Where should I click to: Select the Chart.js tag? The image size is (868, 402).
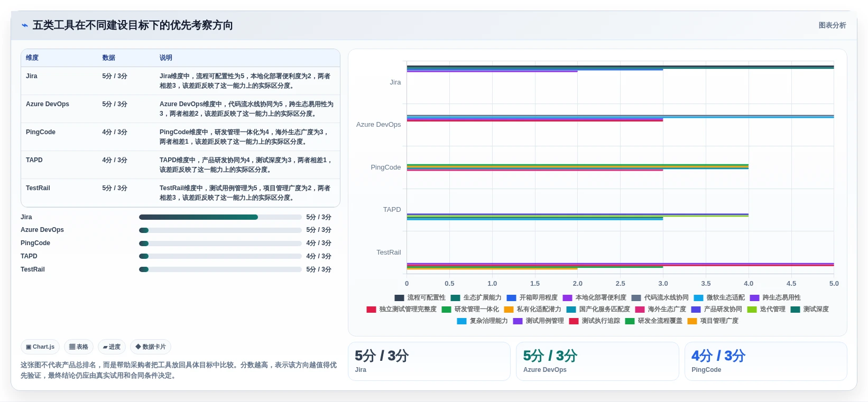coord(40,347)
